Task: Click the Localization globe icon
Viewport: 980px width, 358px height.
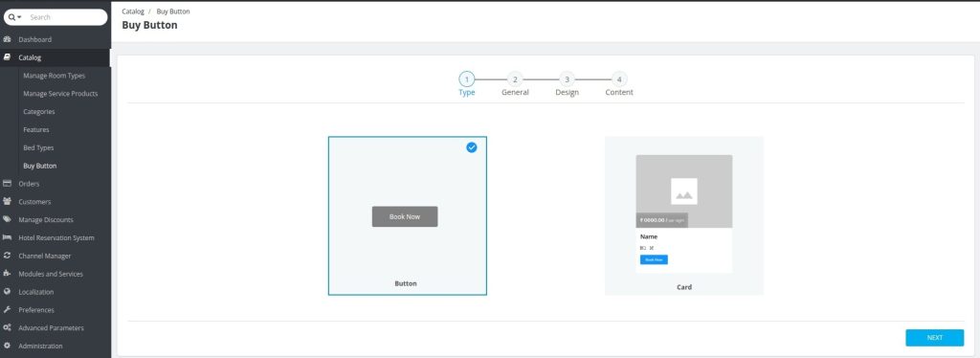Action: pyautogui.click(x=8, y=292)
